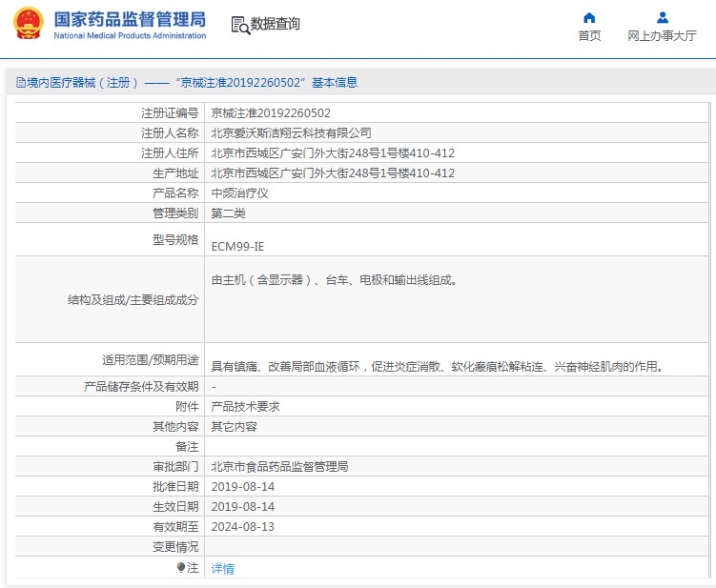Click the 首页 text label
The width and height of the screenshot is (716, 588).
589,35
